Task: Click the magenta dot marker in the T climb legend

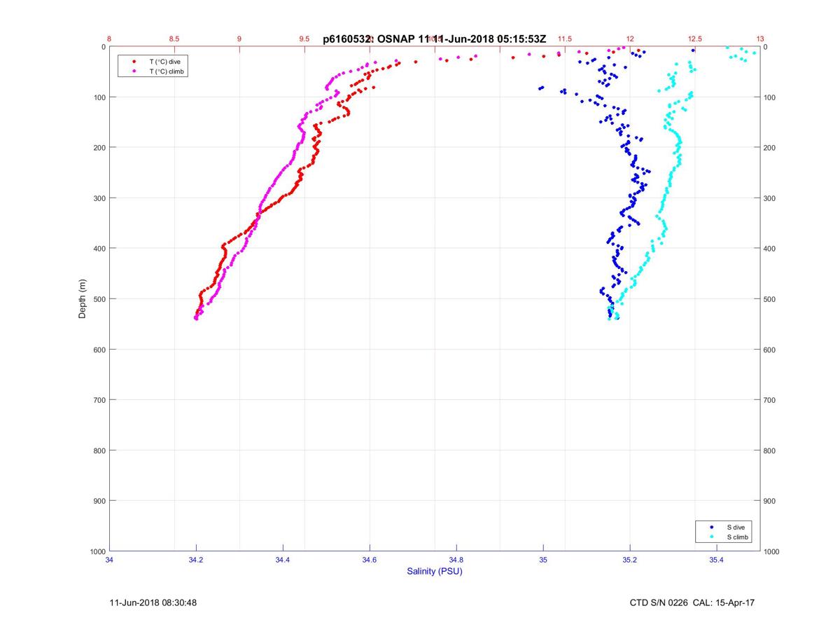Action: click(134, 71)
